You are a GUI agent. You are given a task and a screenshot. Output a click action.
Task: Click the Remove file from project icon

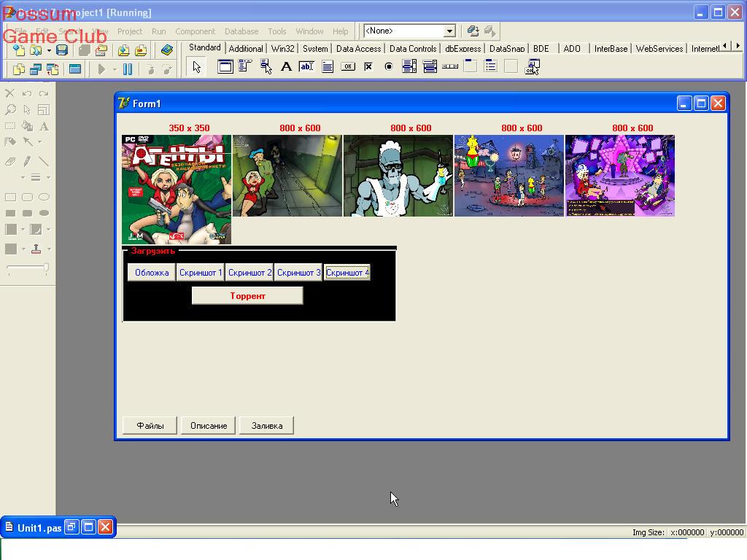coord(141,50)
